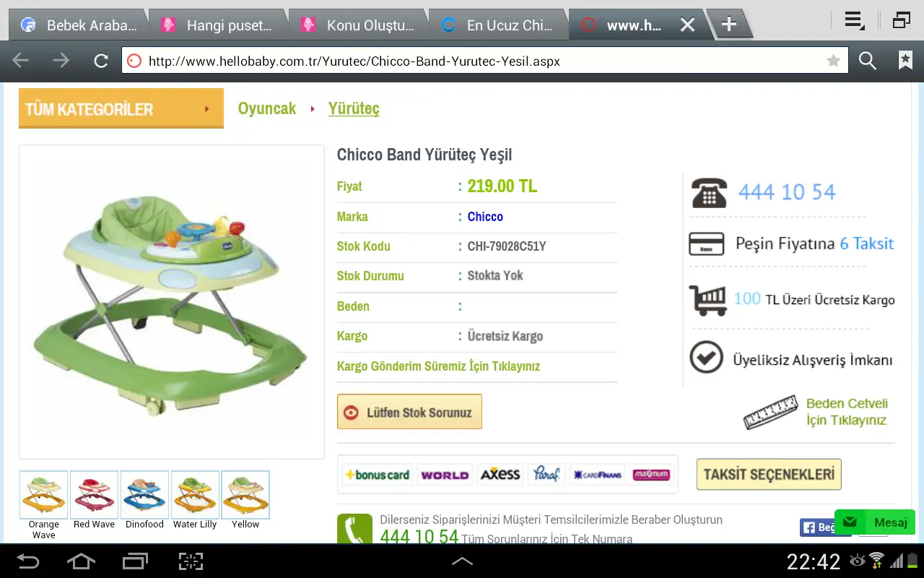The height and width of the screenshot is (578, 924).
Task: Open the tab windows manager icon
Action: (x=901, y=21)
